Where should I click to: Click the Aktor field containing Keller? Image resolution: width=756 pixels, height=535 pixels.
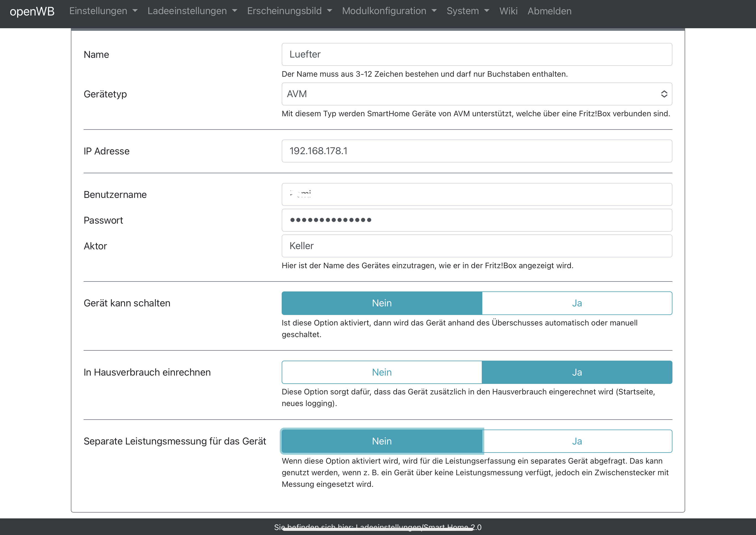476,246
